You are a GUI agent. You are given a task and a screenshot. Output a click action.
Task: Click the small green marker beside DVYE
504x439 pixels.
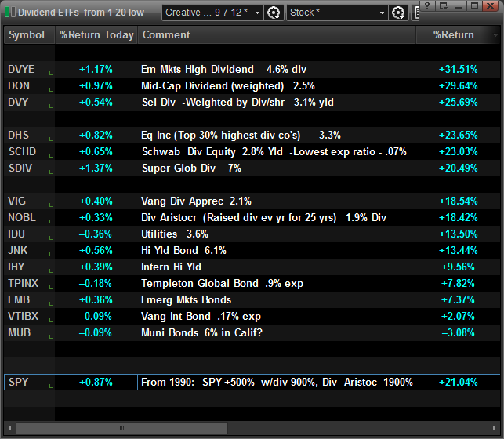pos(50,74)
